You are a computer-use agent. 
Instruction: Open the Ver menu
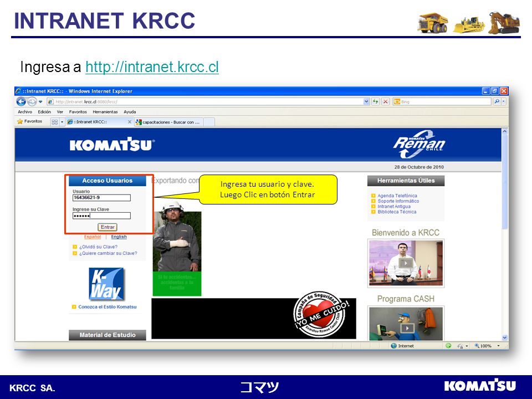tap(60, 111)
